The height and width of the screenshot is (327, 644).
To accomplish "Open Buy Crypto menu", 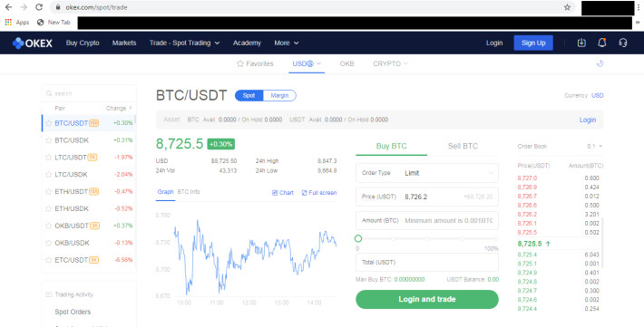I will tap(83, 43).
